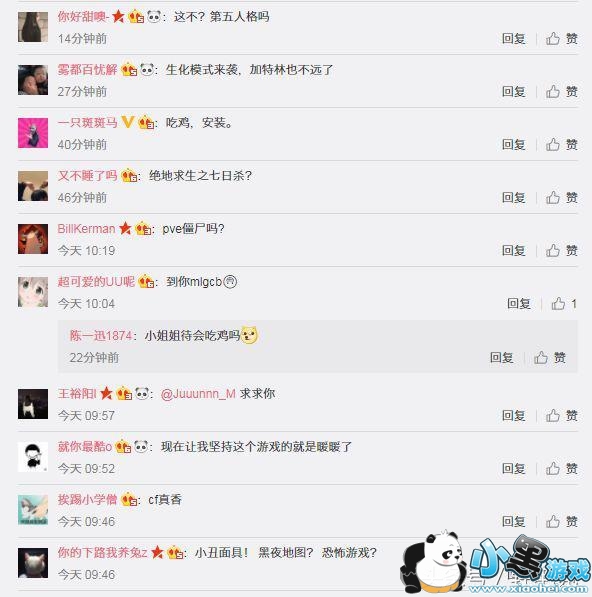592x597 pixels.
Task: Give thumbs-up to 又不睡了吗's comment
Action: click(x=562, y=197)
